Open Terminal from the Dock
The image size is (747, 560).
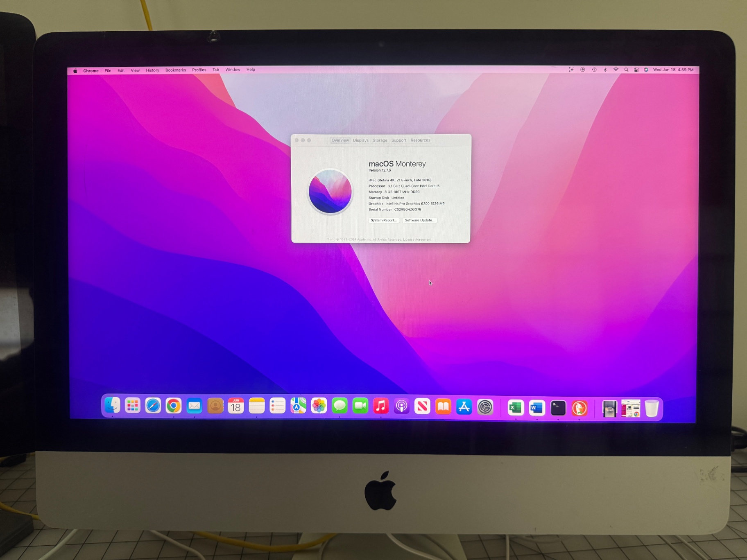[x=558, y=408]
